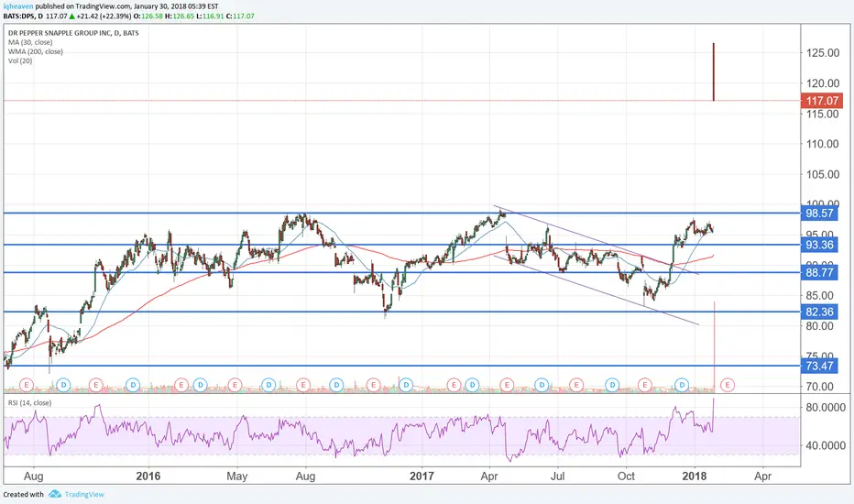The image size is (854, 504).
Task: Click the 125.00 price axis value
Action: [823, 53]
